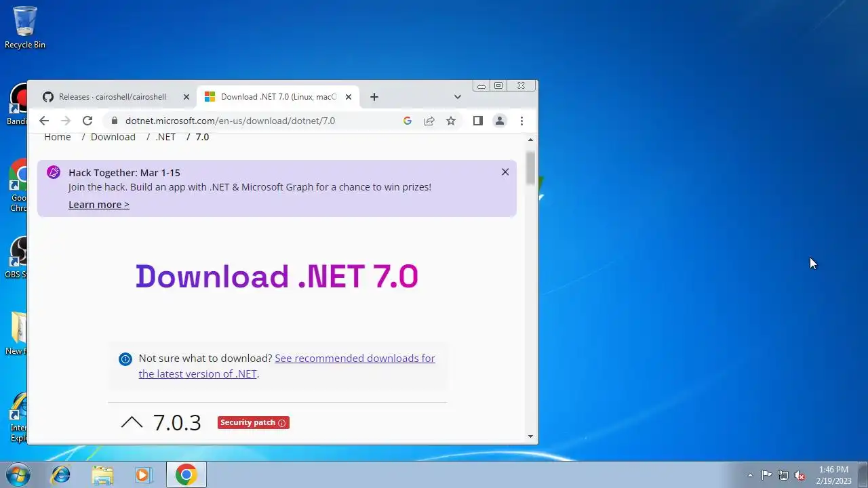This screenshot has width=868, height=488.
Task: Click the Action Center flag icon
Action: [x=766, y=475]
